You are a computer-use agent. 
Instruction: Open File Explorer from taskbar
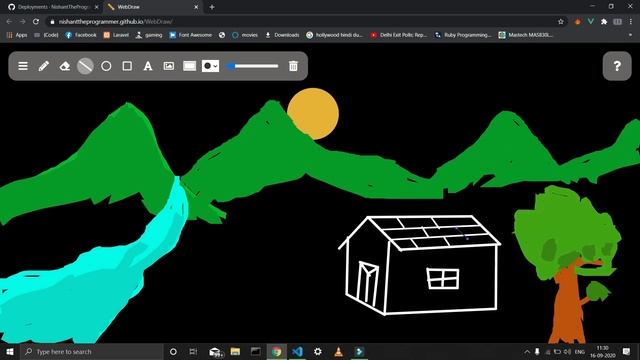click(x=235, y=351)
